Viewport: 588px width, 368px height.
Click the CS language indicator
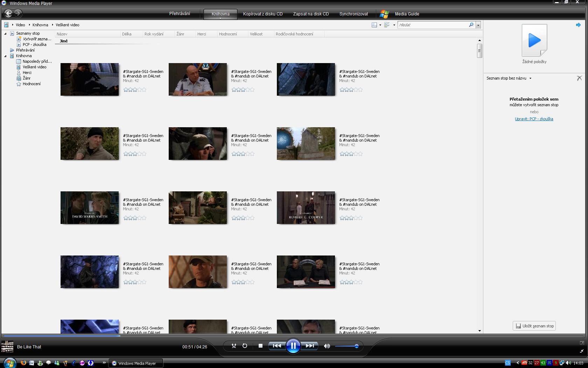click(508, 363)
